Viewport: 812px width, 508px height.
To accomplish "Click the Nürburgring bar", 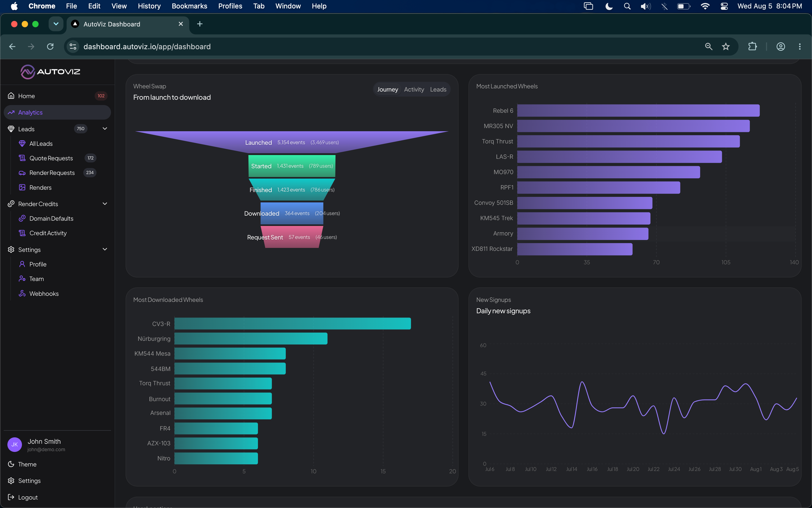I will 251,338.
